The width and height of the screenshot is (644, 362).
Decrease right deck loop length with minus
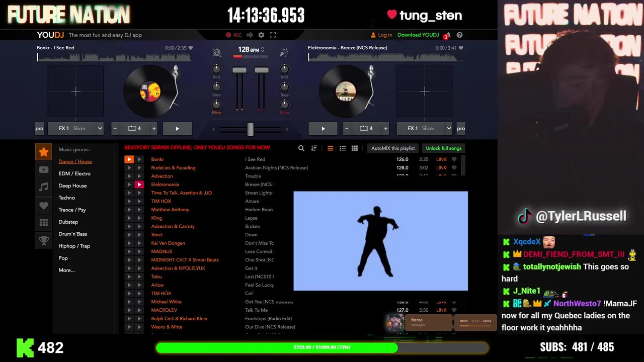[347, 129]
